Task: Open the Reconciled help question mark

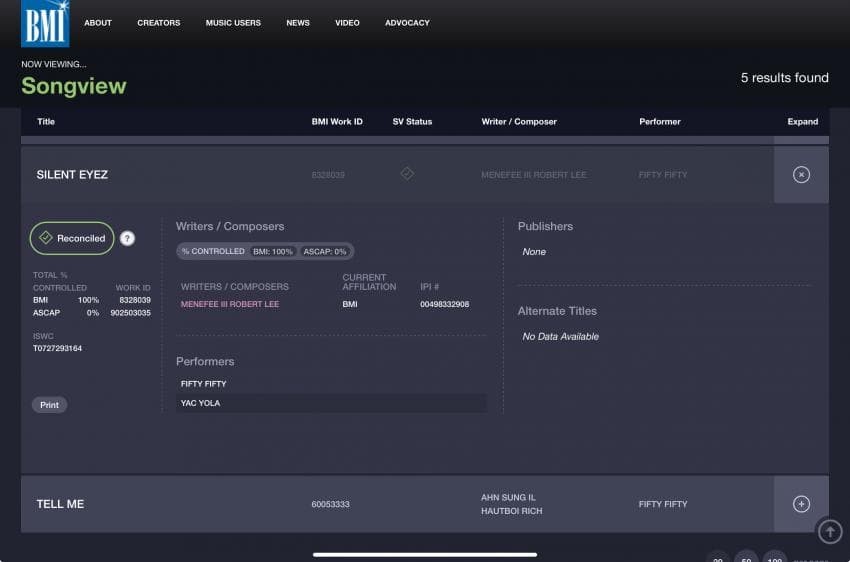Action: [x=127, y=238]
